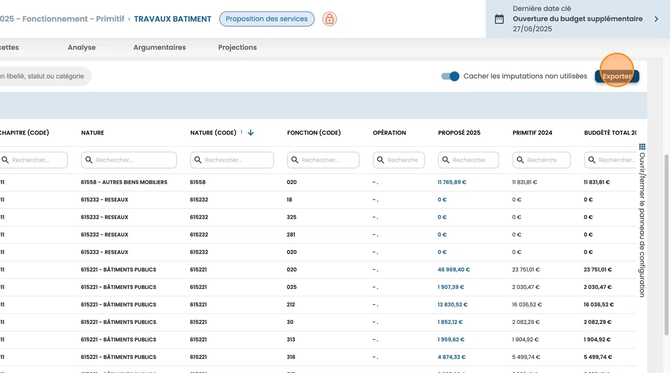Toggle Cacher les imputations non utilisées
Viewport: 670px width, 373px height.
(x=450, y=76)
